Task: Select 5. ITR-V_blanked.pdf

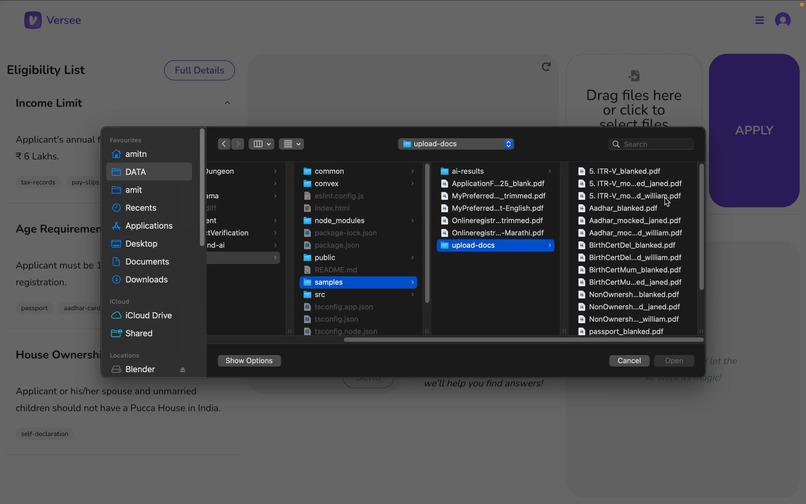Action: 635,171
